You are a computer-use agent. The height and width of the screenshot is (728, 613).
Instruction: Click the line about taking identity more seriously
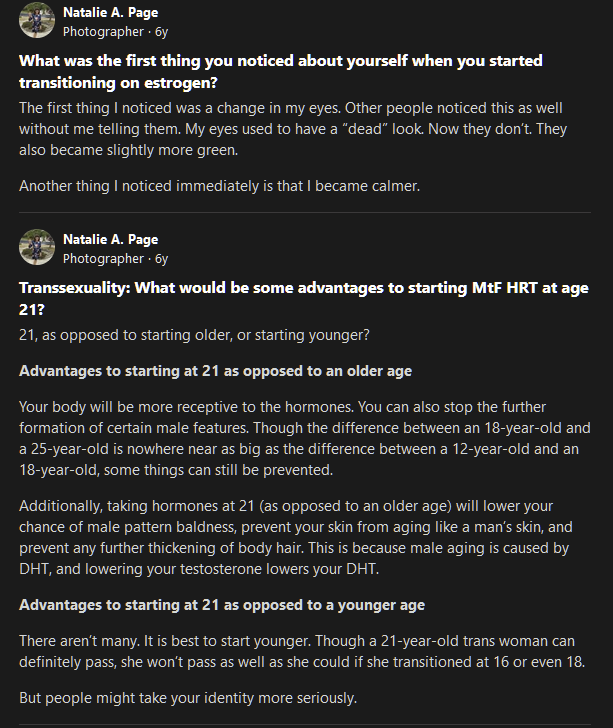(x=188, y=698)
